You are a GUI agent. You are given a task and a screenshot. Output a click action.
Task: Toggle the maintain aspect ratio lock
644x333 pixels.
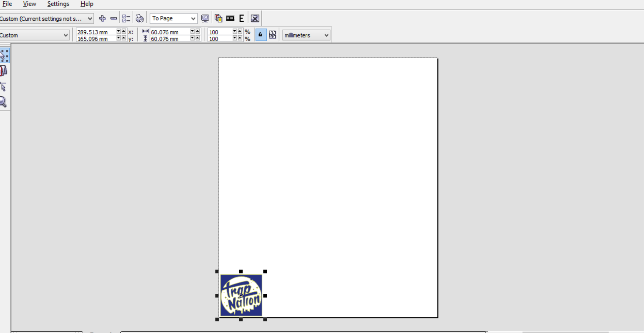(x=261, y=35)
